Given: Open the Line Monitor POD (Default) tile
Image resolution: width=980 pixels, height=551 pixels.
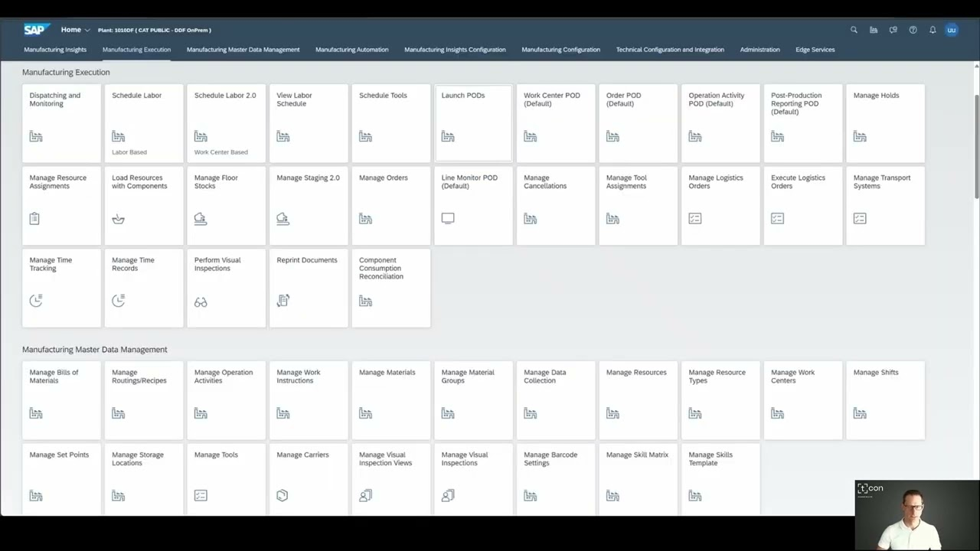Looking at the screenshot, I should click(x=473, y=205).
